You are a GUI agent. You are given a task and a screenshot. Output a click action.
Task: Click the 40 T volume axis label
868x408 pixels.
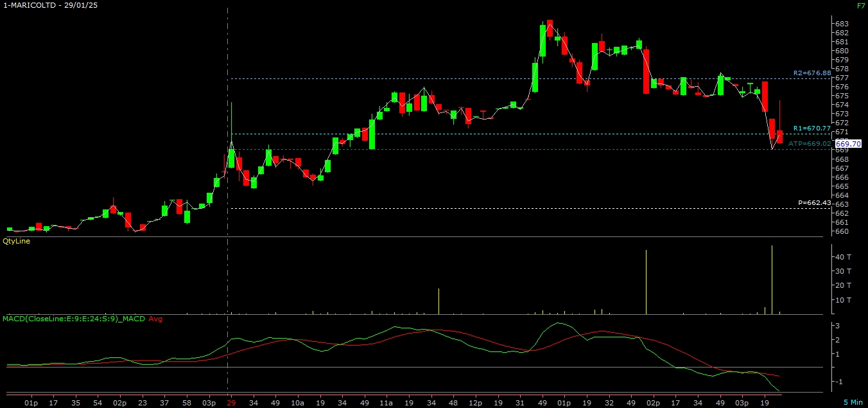click(x=842, y=257)
